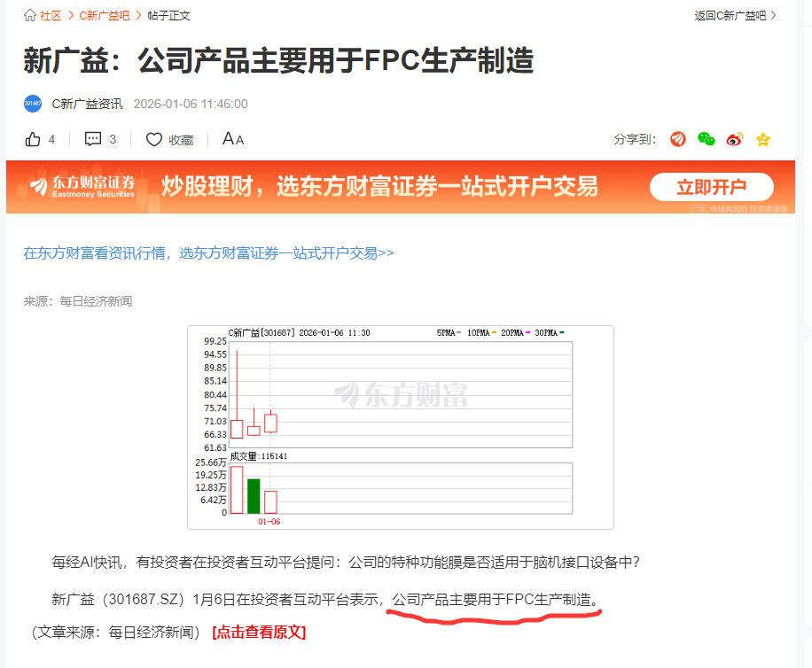This screenshot has height=668, width=812.
Task: Click the chevron after 返回C新广益吧
Action: click(773, 16)
